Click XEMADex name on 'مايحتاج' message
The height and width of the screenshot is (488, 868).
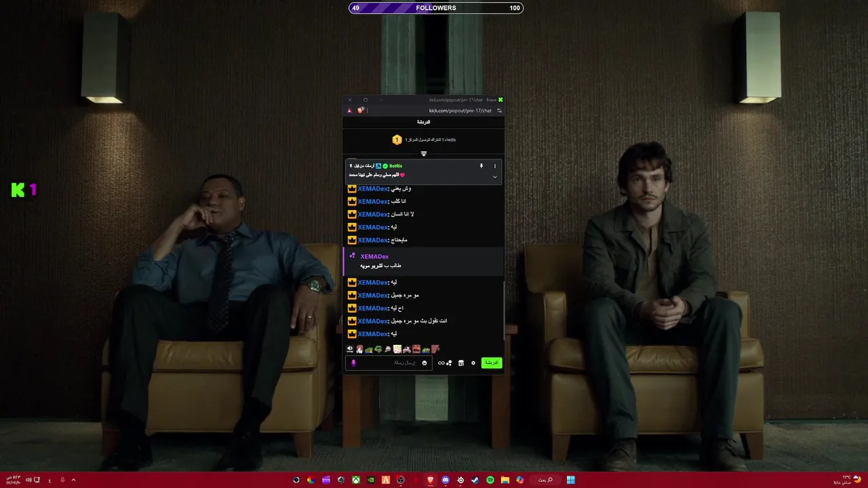click(373, 240)
